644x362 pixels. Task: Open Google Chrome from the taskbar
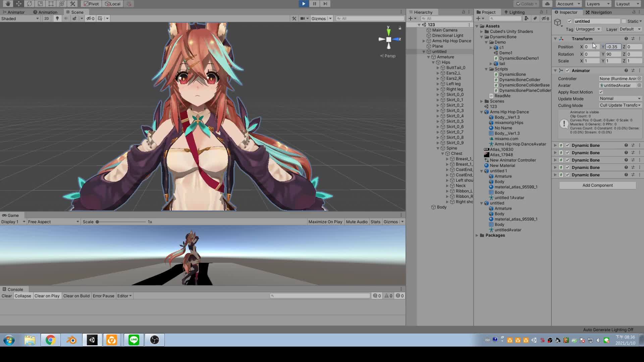[x=51, y=340]
